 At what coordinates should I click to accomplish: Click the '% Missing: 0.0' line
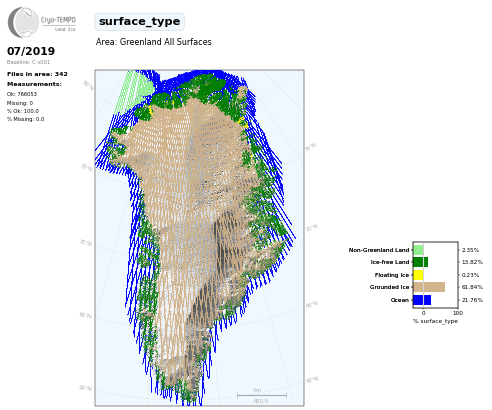point(25,119)
